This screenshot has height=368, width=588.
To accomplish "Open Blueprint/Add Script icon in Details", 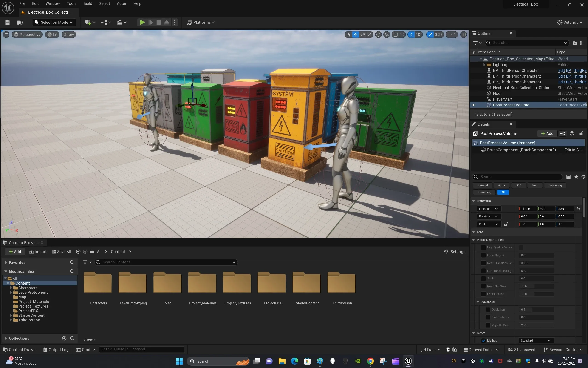I will [563, 133].
